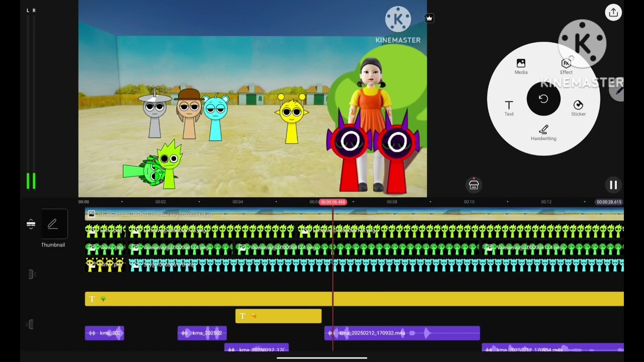Select the first Vineria.png layer clip

tap(105, 248)
